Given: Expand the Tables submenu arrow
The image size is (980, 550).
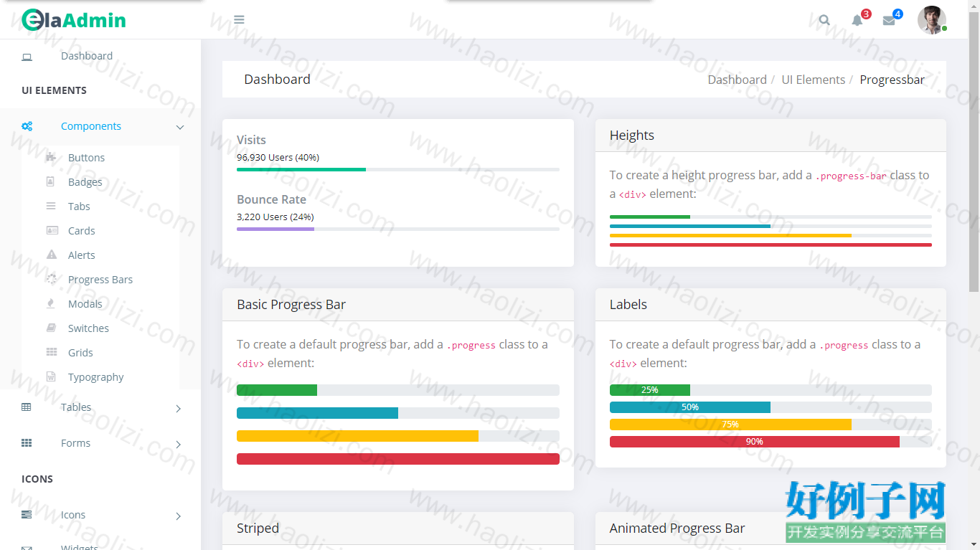Looking at the screenshot, I should coord(179,409).
